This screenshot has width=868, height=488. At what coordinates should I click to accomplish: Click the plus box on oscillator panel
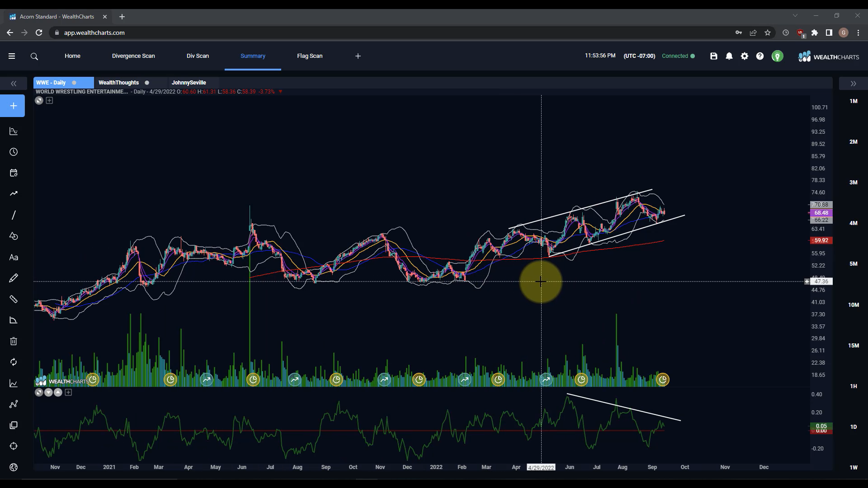(68, 392)
